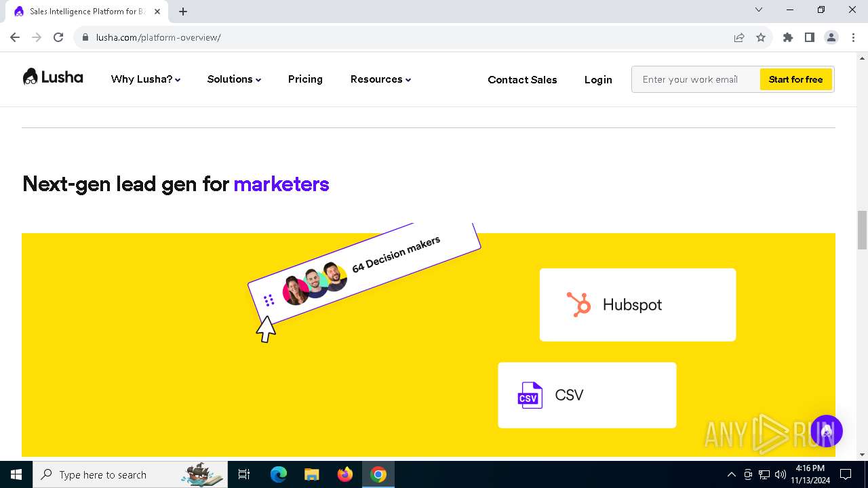Open tab search chevron
Image resolution: width=868 pixels, height=488 pixels.
(759, 9)
